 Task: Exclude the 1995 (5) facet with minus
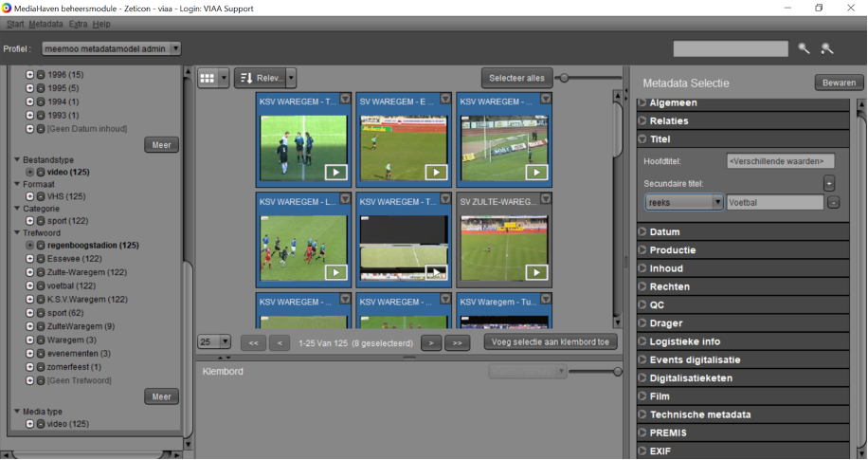click(x=41, y=88)
